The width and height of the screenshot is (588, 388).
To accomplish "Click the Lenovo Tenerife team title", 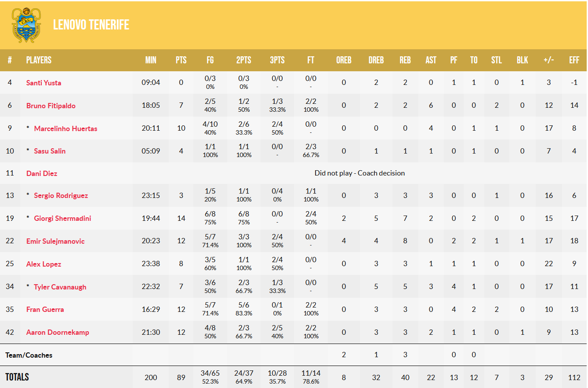I will coord(91,25).
